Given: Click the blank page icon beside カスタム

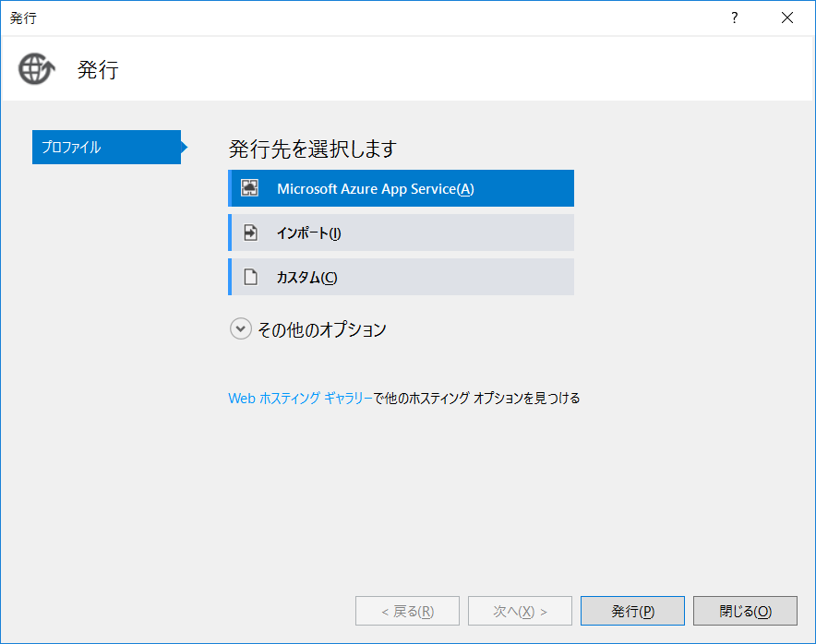Looking at the screenshot, I should (250, 277).
